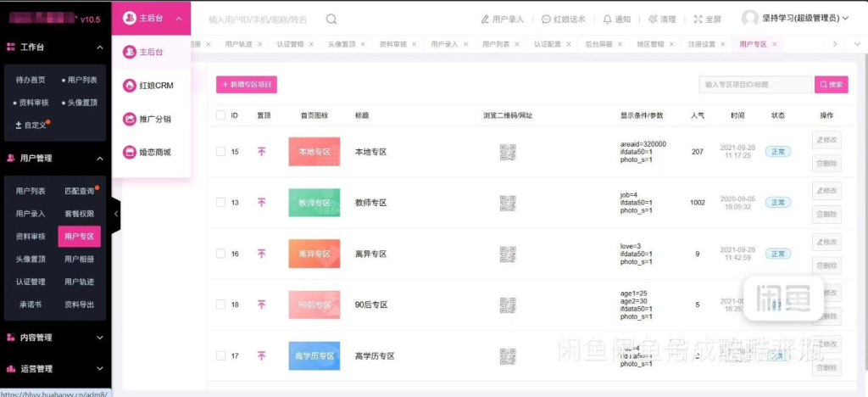Pin 本地专区 row to top arrow
868x397 pixels.
tap(262, 151)
